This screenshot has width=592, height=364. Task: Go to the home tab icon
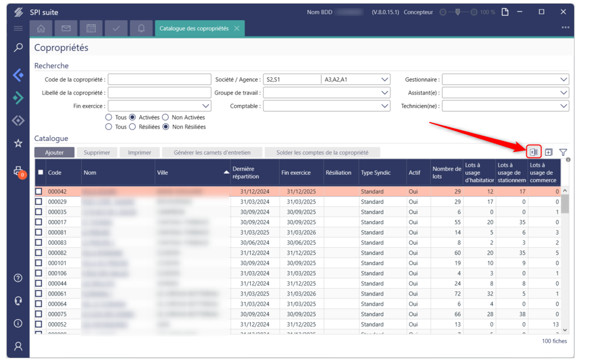(41, 28)
